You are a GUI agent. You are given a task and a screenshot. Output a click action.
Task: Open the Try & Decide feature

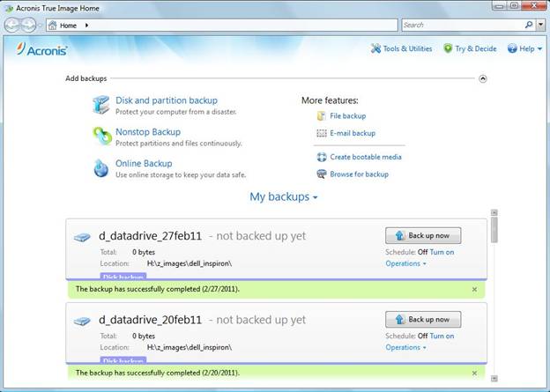pos(470,48)
